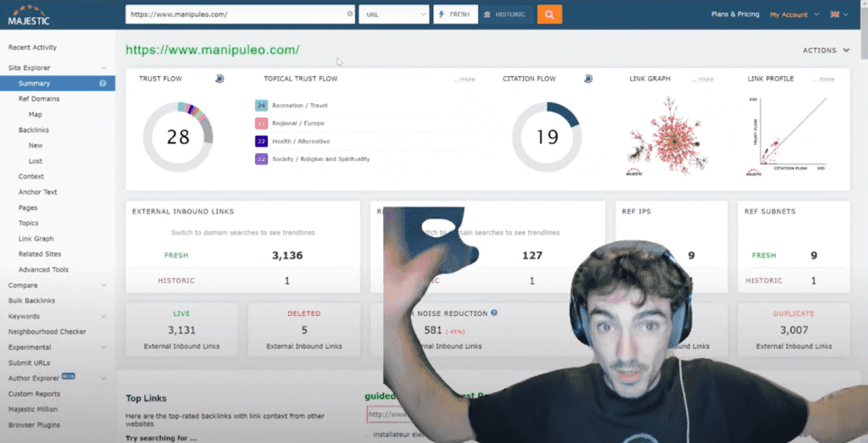The image size is (868, 443).
Task: Click the Live 3,131 links card
Action: point(181,329)
